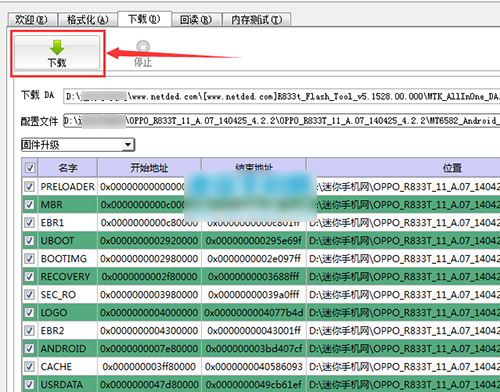Click the Name (名字) column header
Image resolution: width=500 pixels, height=392 pixels.
(68, 167)
